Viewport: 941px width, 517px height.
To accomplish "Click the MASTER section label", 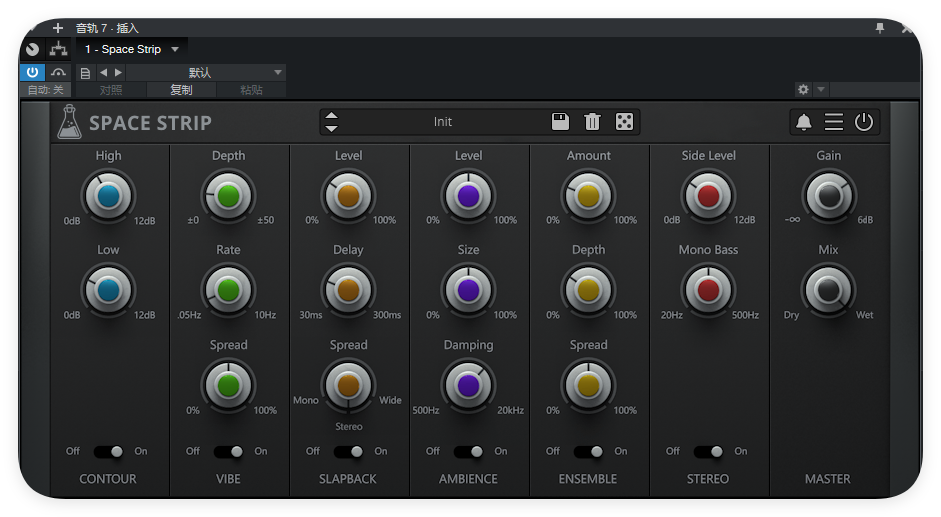I will tap(828, 479).
